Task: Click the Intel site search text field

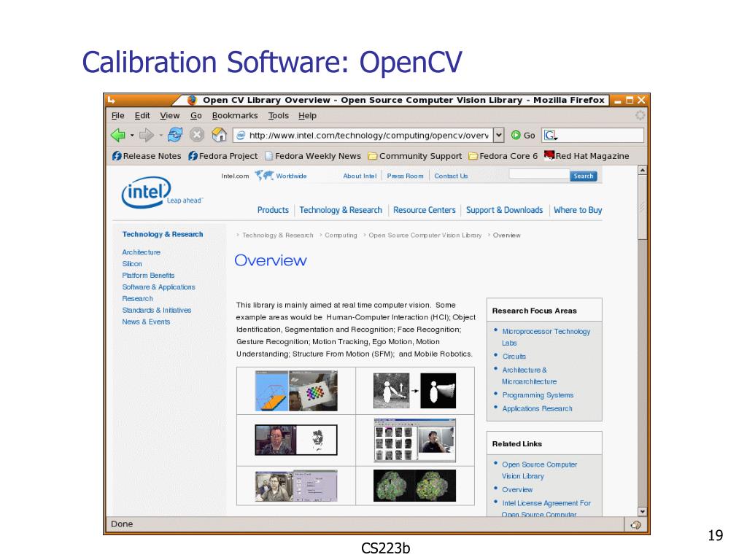Action: pos(539,175)
